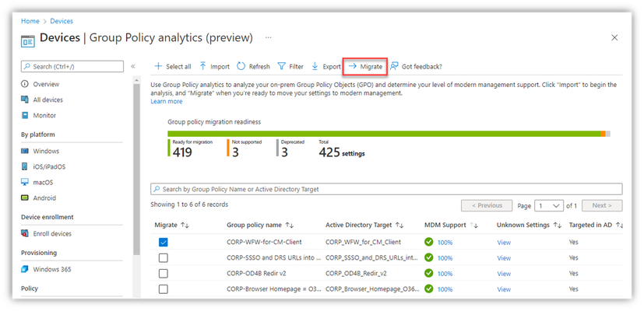Click the Android platform icon
Image resolution: width=644 pixels, height=311 pixels.
(x=25, y=197)
